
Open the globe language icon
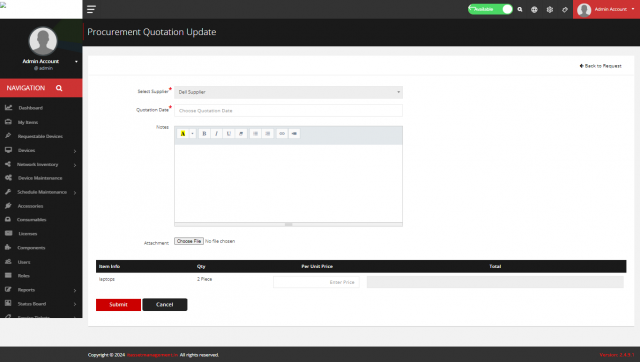(x=534, y=9)
